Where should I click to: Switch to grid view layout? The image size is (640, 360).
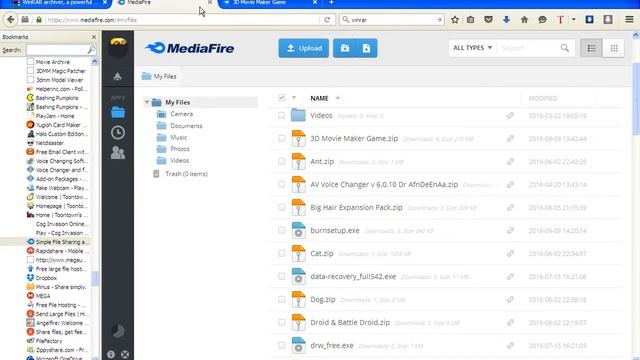pos(613,48)
